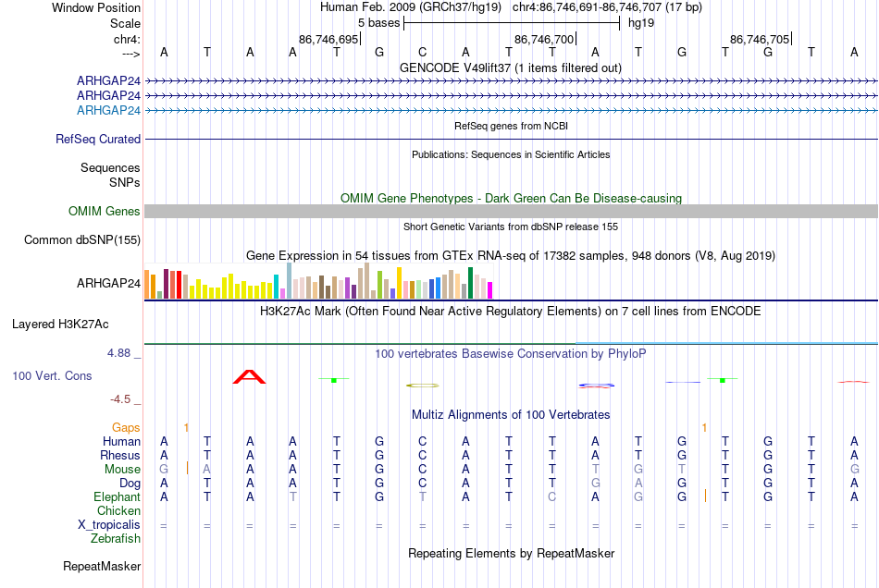Click the Zebrafish species label
The width and height of the screenshot is (879, 588).
coord(116,538)
